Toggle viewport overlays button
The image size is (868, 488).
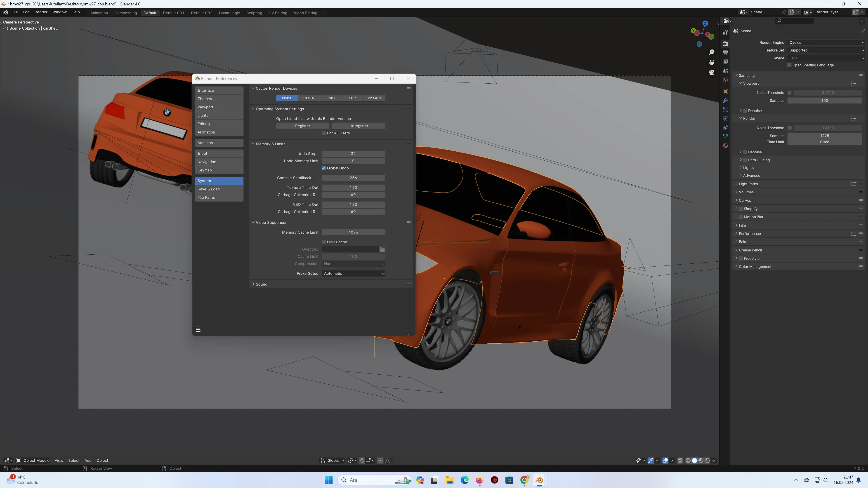(x=665, y=460)
